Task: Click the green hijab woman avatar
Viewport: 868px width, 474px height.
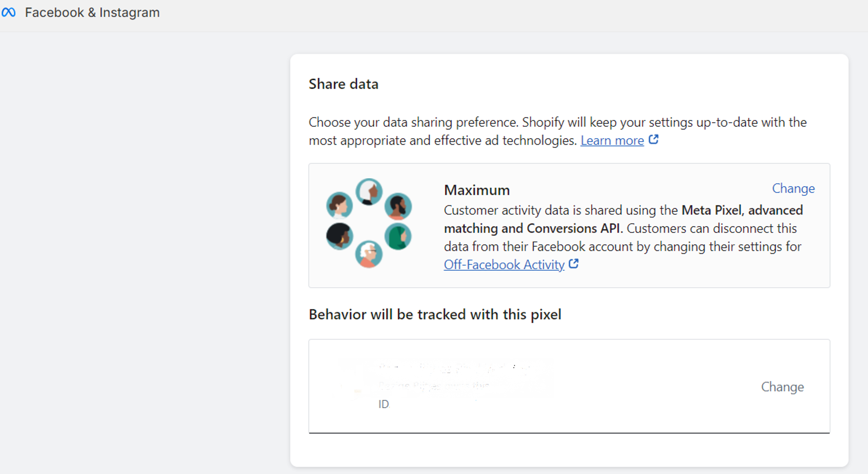Action: coord(398,236)
